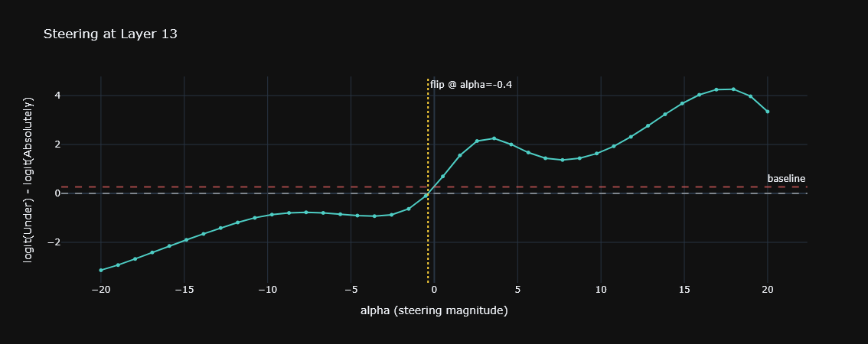Click the x-axis tick label −5

tap(351, 289)
